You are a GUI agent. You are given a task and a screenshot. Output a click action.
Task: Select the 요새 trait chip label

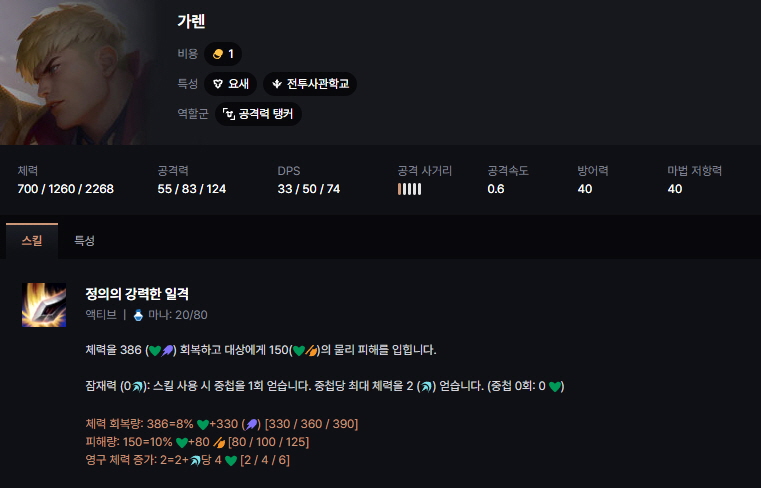(x=239, y=84)
